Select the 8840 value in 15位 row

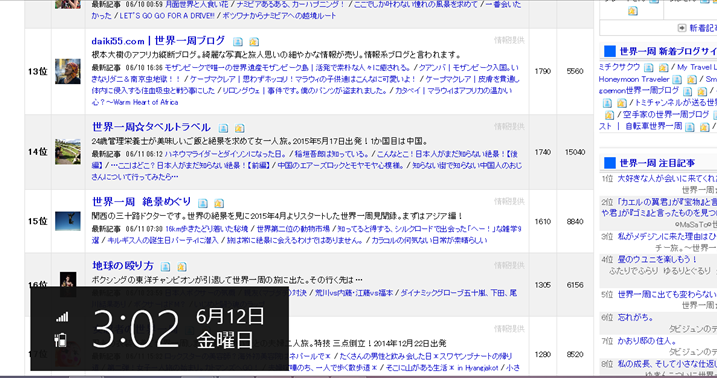[575, 222]
